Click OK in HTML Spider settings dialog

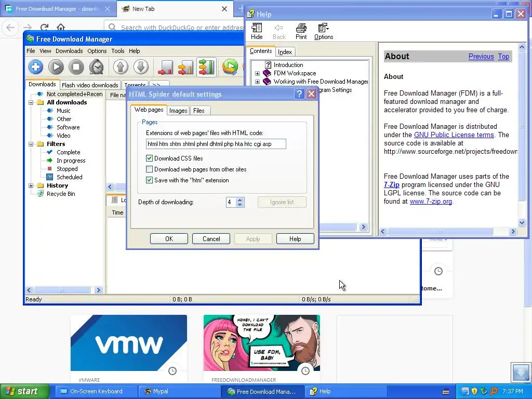[169, 239]
